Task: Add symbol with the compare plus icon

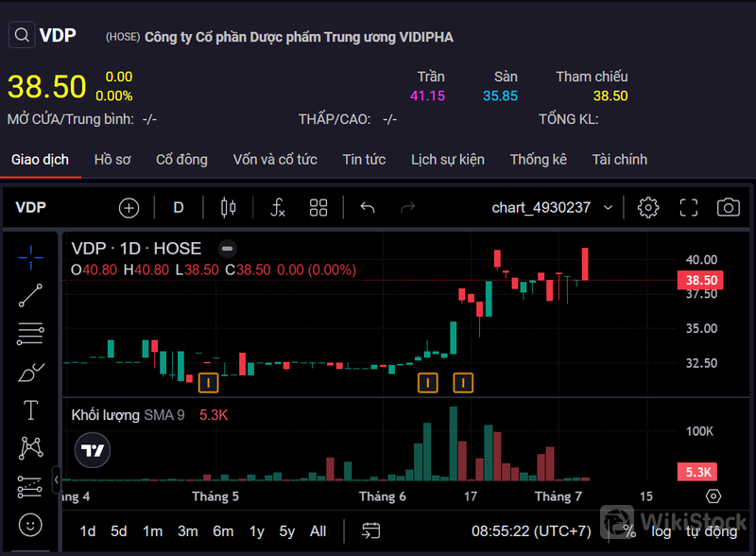Action: [x=129, y=208]
